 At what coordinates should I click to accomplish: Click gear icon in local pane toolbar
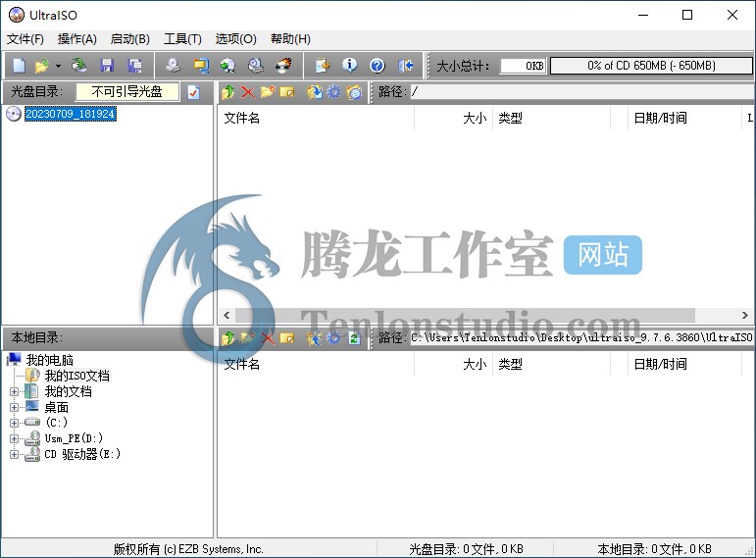333,338
